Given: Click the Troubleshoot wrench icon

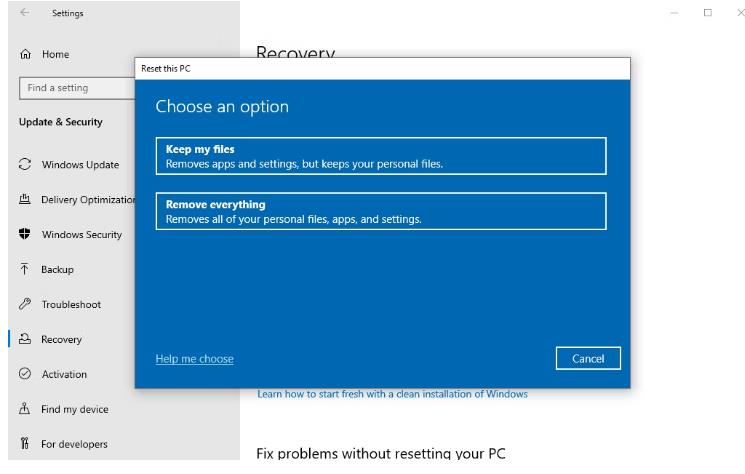Looking at the screenshot, I should tap(25, 304).
